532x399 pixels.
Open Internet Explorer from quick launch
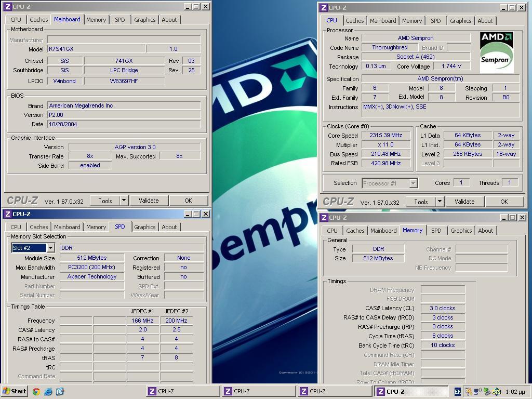(x=48, y=392)
